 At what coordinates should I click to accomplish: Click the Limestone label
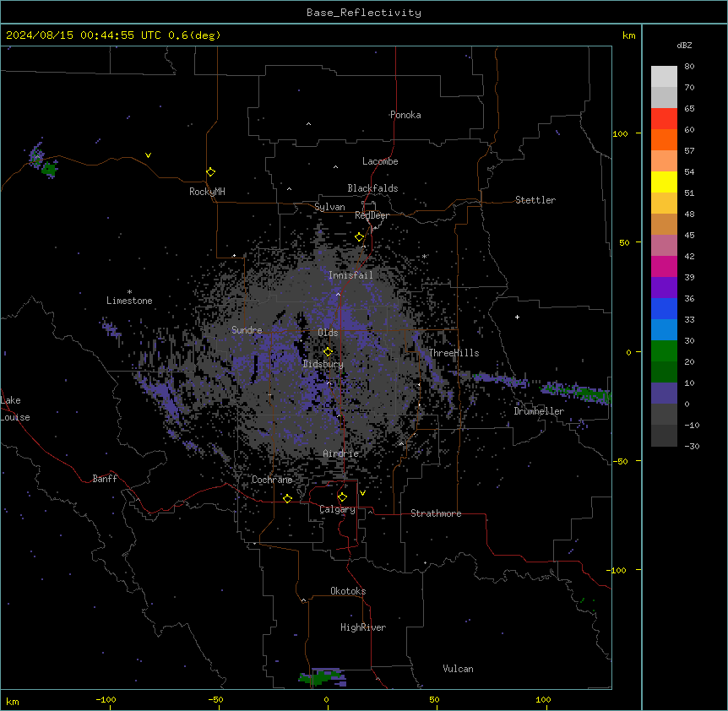(129, 301)
